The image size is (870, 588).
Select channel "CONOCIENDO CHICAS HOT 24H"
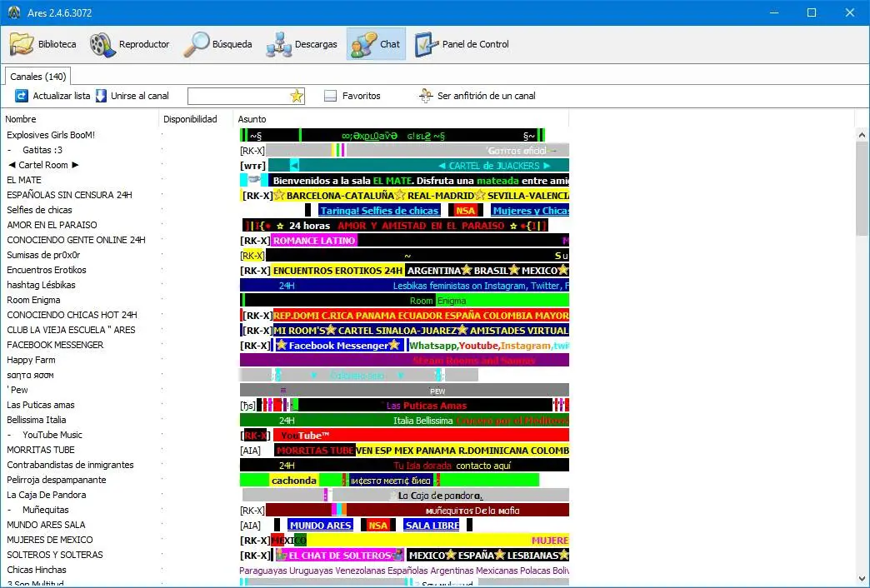pos(72,315)
